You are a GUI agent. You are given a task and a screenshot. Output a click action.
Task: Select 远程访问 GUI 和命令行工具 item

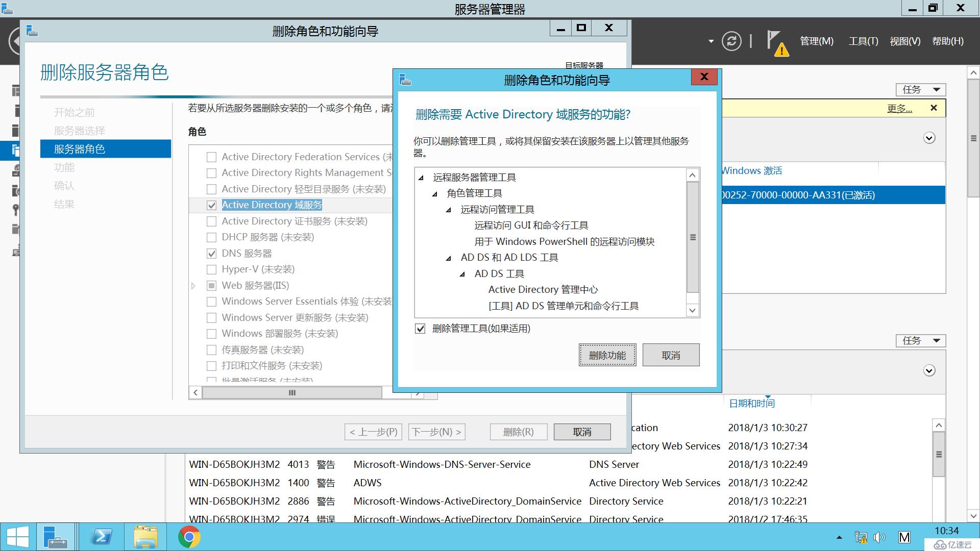tap(531, 226)
